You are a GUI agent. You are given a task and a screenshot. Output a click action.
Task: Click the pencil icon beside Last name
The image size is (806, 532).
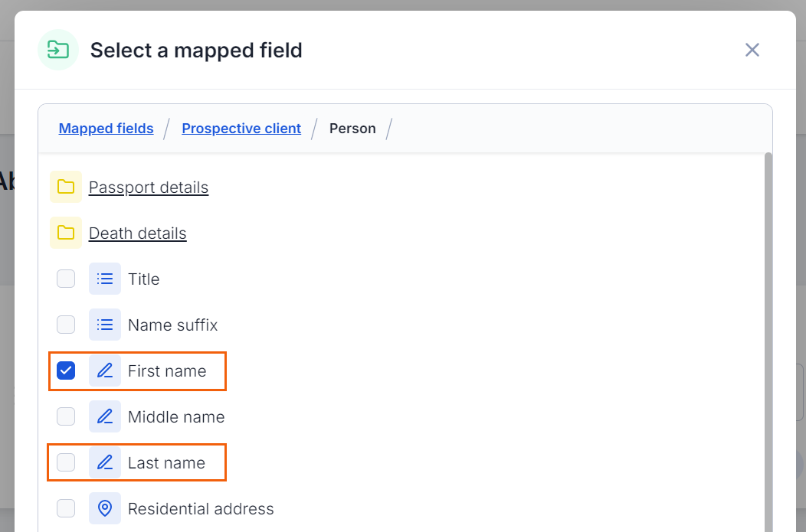coord(105,462)
